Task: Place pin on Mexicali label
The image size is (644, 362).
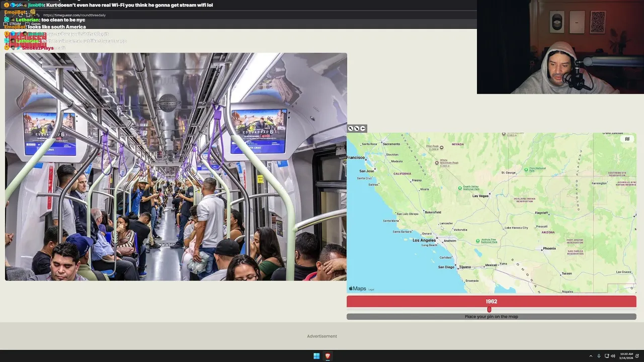Action: click(x=491, y=265)
